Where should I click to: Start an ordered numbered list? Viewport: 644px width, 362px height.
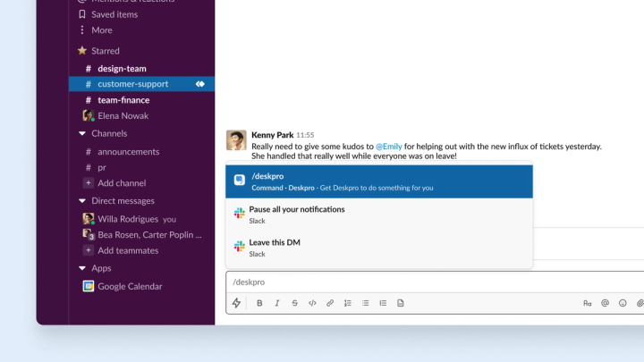coord(347,303)
